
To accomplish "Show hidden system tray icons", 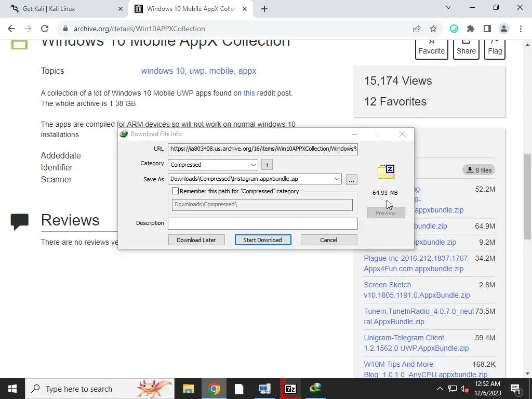I will coord(440,389).
